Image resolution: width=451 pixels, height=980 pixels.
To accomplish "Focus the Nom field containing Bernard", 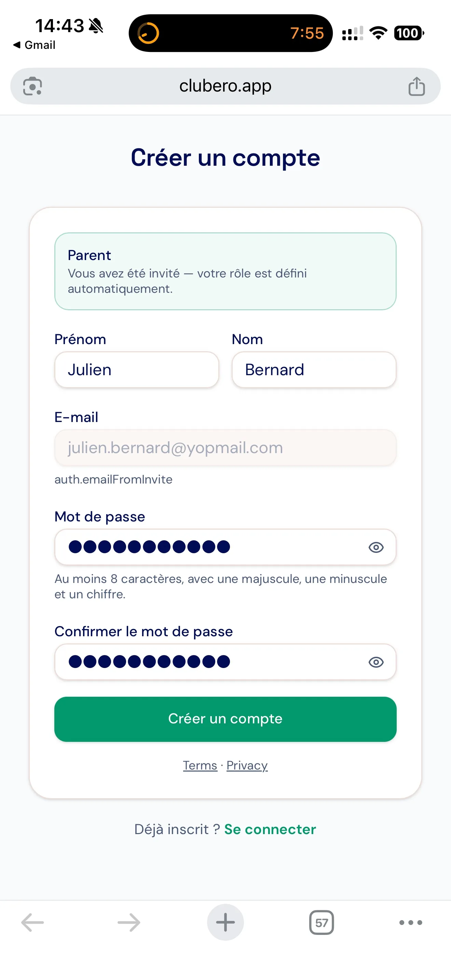I will [314, 370].
